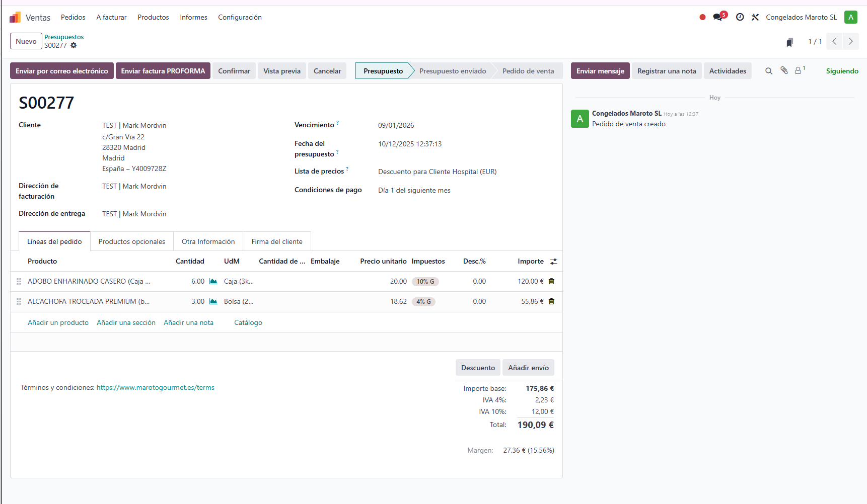867x504 pixels.
Task: Click the Vencimiento date field
Action: [x=396, y=126]
